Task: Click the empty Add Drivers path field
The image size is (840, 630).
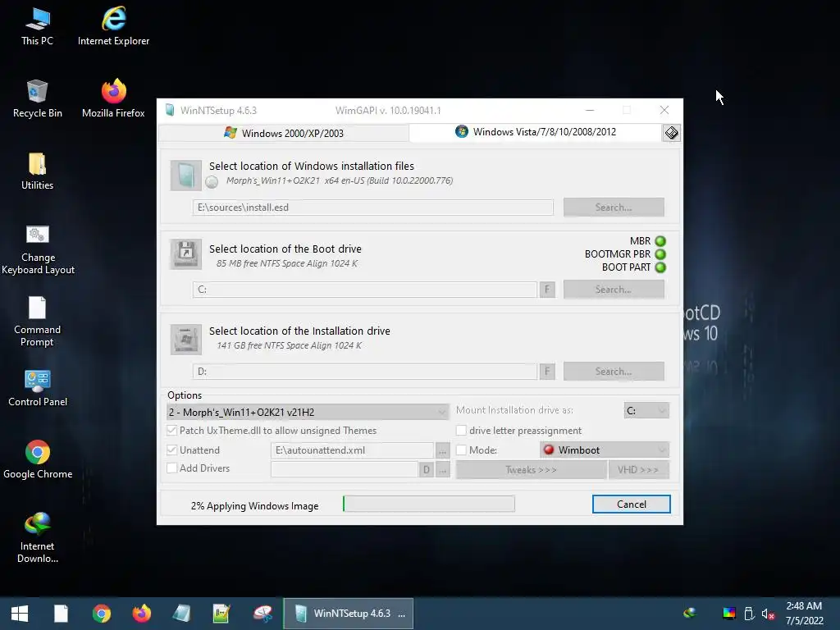Action: 345,470
